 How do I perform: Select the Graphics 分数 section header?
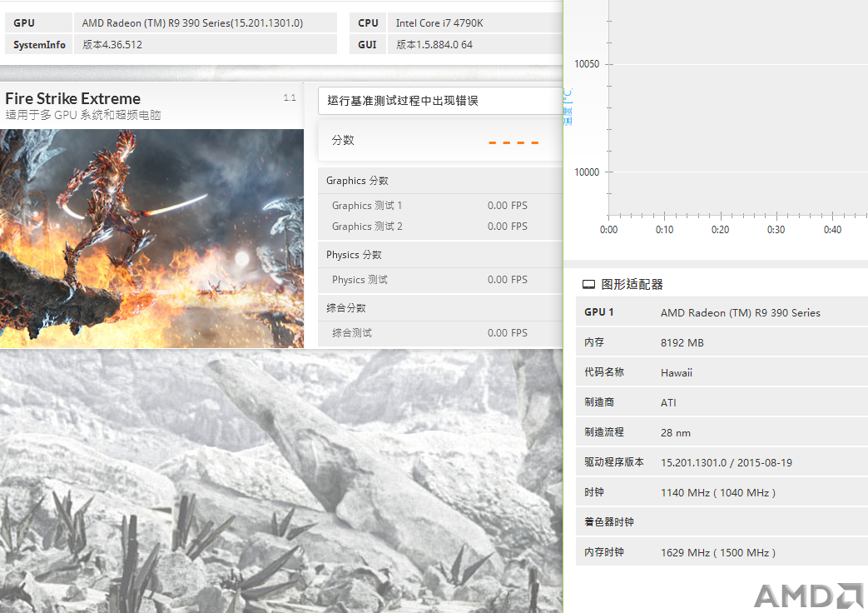click(357, 181)
